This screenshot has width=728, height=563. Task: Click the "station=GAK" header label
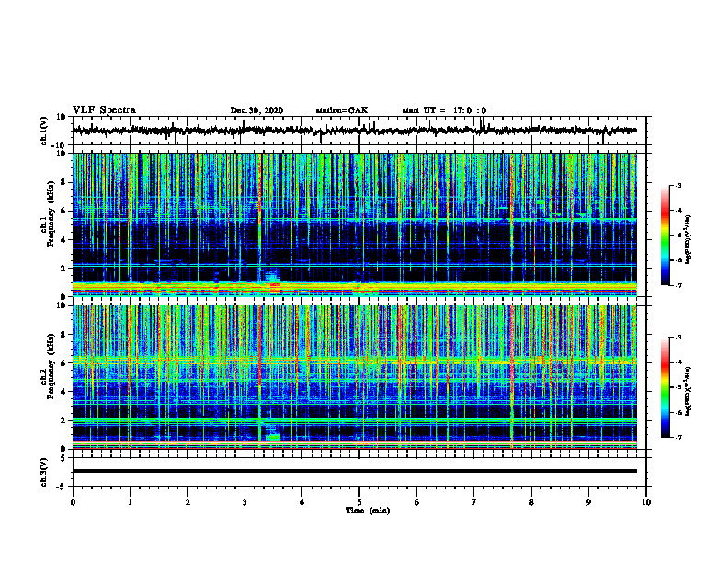(342, 110)
